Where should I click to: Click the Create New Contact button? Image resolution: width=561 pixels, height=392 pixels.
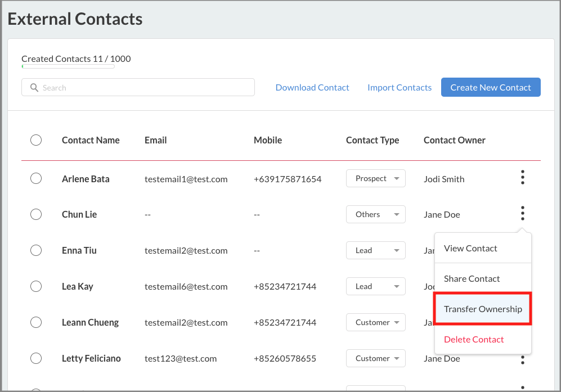(x=491, y=87)
